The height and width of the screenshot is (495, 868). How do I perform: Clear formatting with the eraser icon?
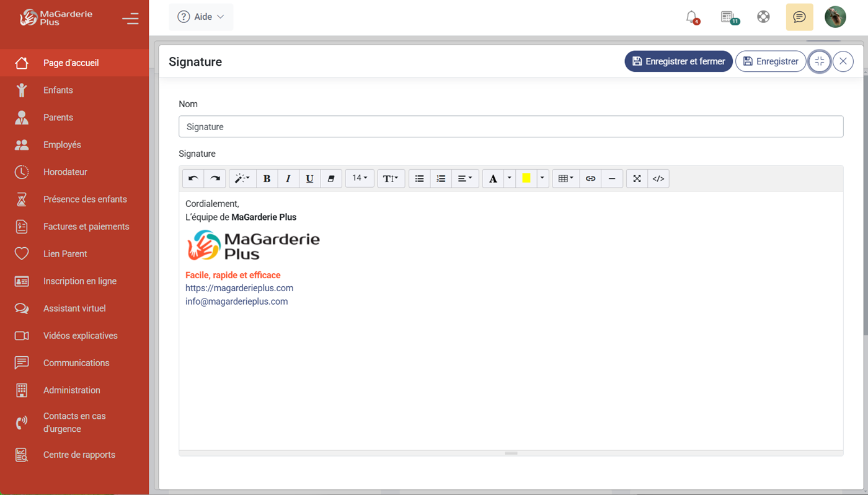331,178
